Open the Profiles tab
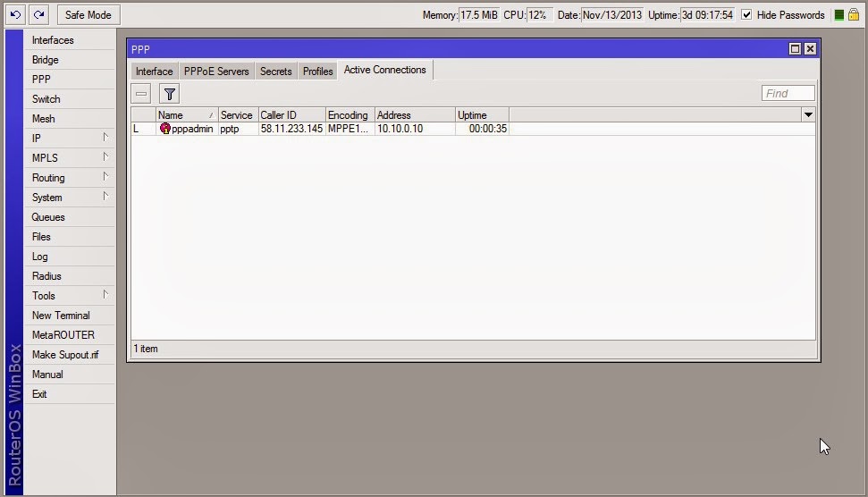 point(317,72)
